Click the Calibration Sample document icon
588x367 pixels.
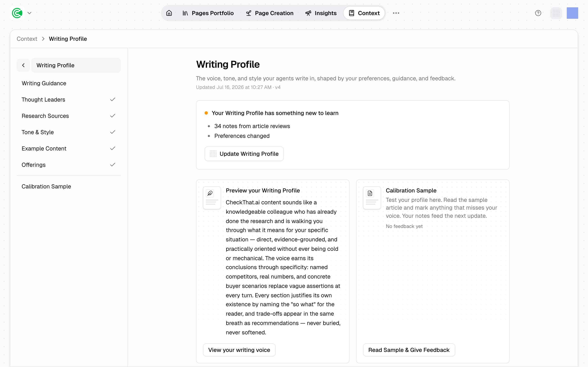coord(370,193)
